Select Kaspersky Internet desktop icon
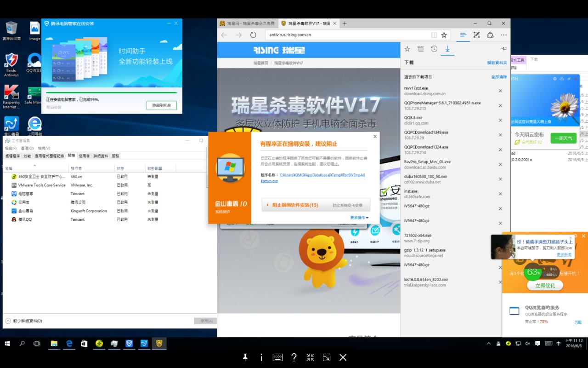Viewport: 588px width, 368px height. (11, 97)
